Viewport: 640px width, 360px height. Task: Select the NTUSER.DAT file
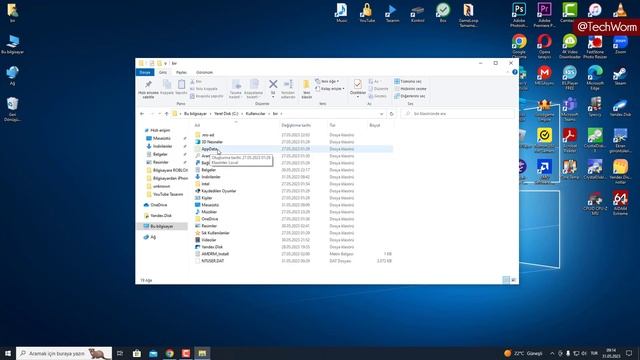[x=213, y=261]
